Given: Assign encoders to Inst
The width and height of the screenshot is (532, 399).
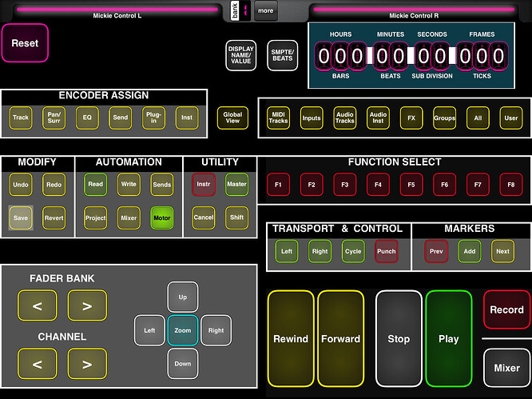Looking at the screenshot, I should point(187,118).
